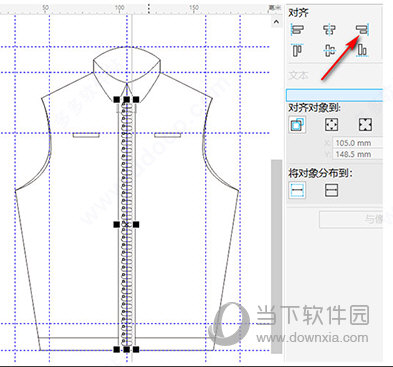This screenshot has width=393, height=367.
Task: Click the right chest pocket shape
Action: 168,135
